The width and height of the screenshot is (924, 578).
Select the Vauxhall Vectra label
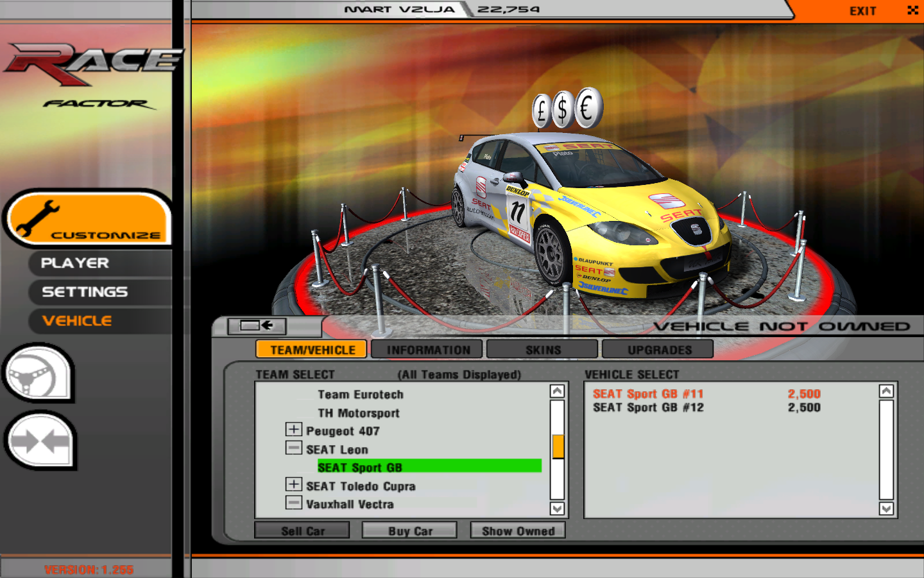350,504
